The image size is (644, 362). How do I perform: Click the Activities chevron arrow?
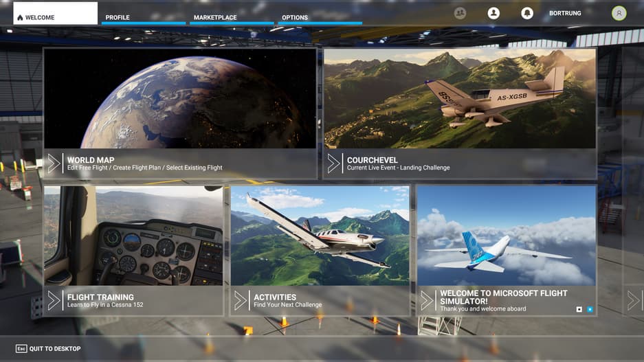pos(241,300)
